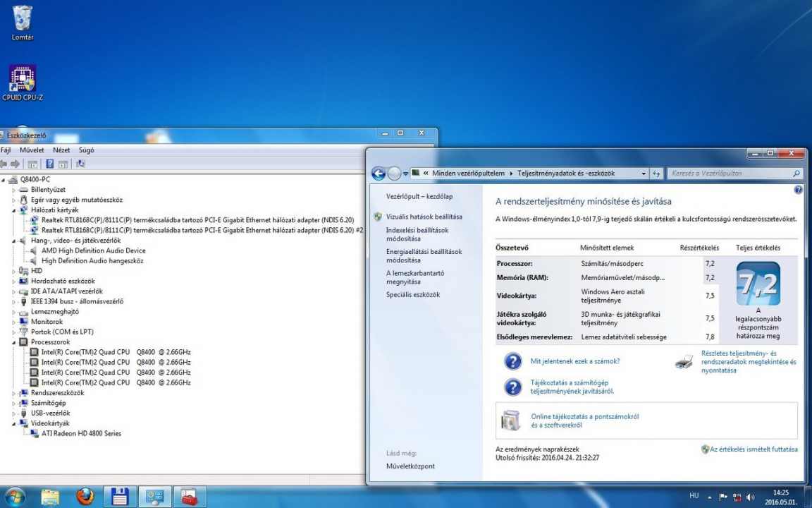Select 'ATI Radeon HD 4800 Series' device
This screenshot has width=812, height=508.
coord(81,433)
